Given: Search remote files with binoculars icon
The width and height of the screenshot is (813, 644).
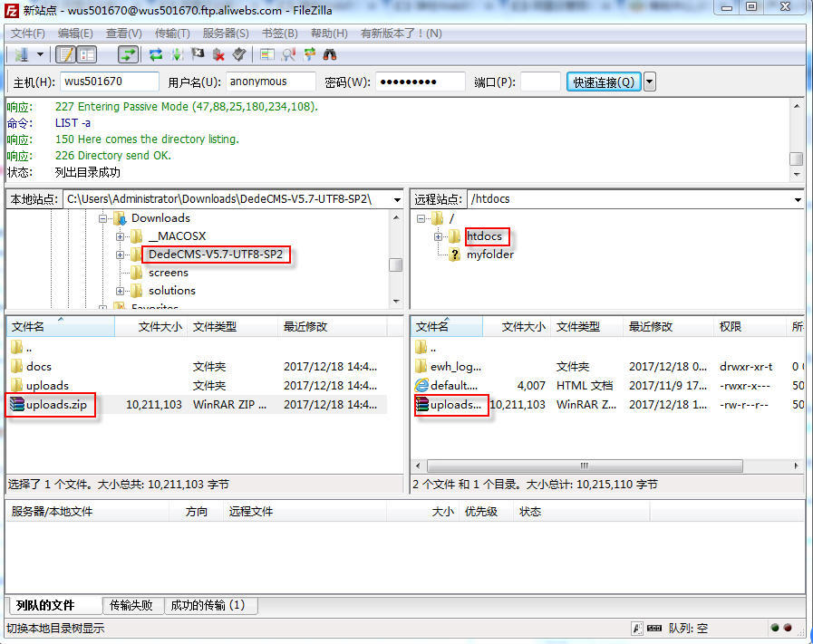Looking at the screenshot, I should click(330, 54).
